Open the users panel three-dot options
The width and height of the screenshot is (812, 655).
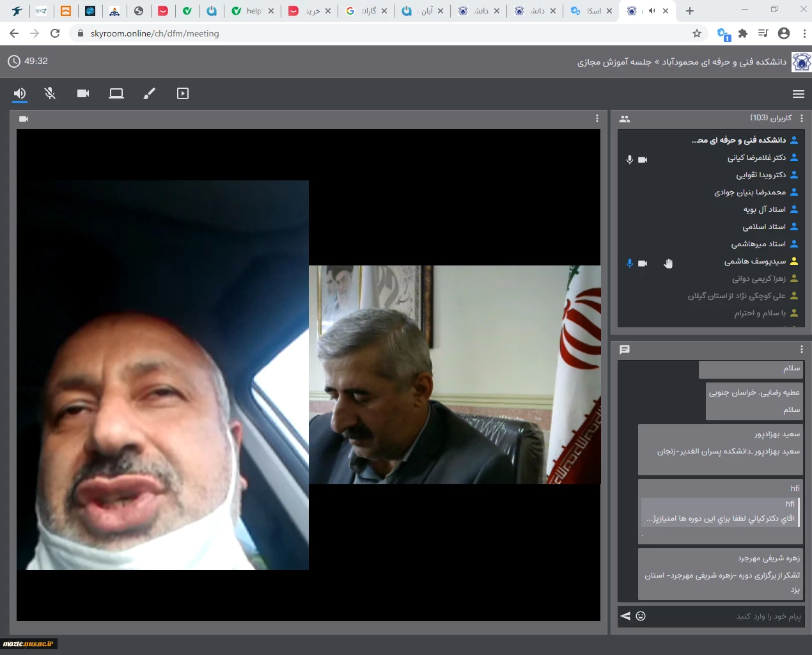click(802, 118)
